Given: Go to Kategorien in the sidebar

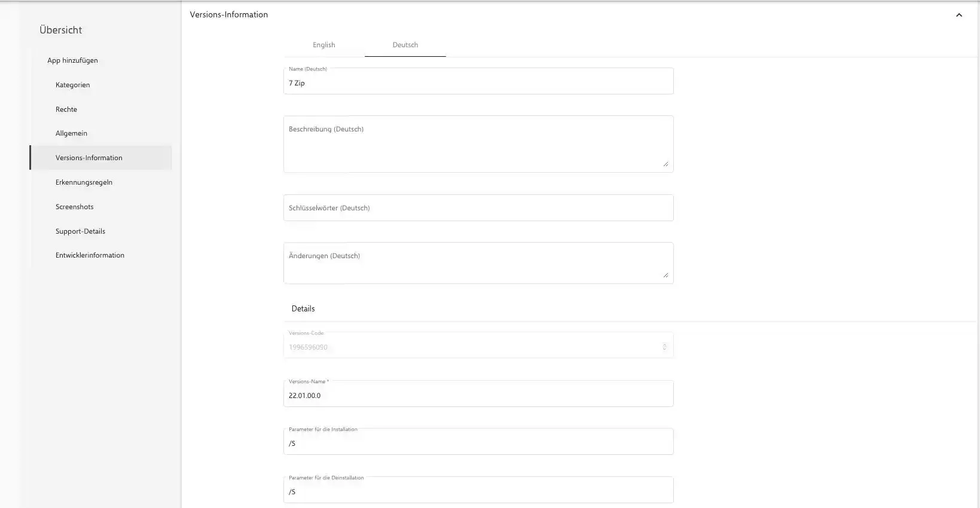Looking at the screenshot, I should tap(73, 85).
